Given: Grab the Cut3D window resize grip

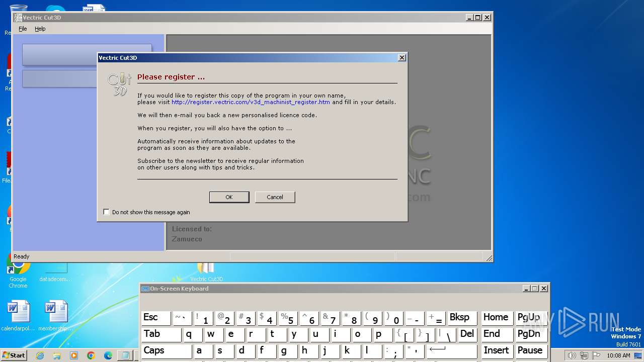Looking at the screenshot, I should pyautogui.click(x=489, y=257).
